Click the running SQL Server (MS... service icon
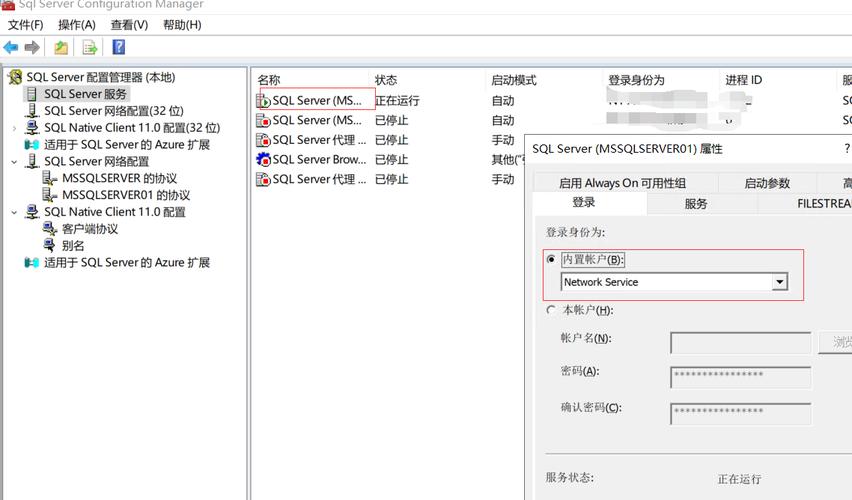The height and width of the screenshot is (500, 852). click(x=264, y=101)
